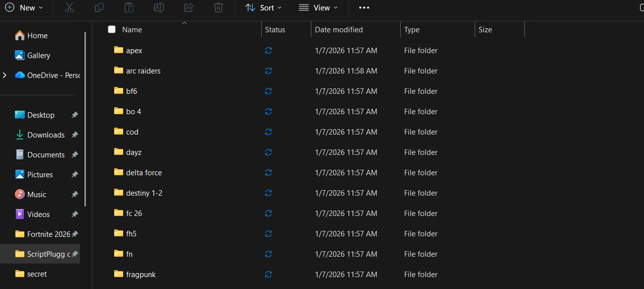Click the sync status icon for destiny 1-2
The image size is (644, 289).
coord(269,193)
